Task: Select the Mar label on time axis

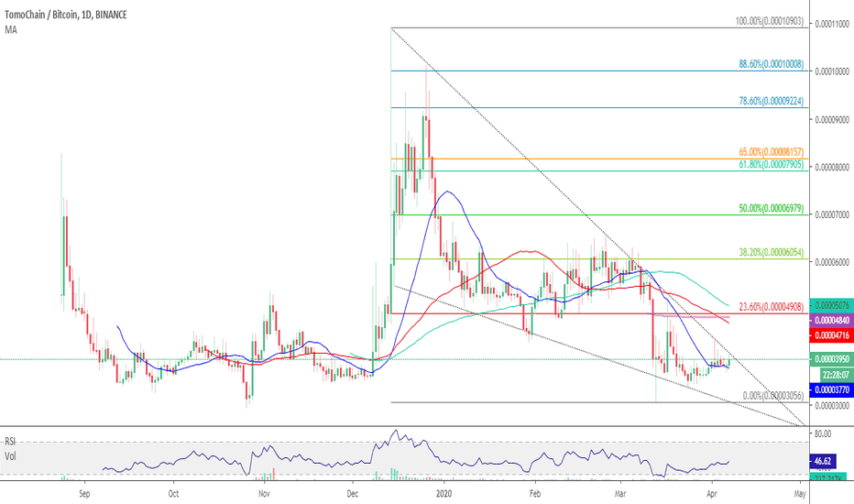Action: pos(620,494)
